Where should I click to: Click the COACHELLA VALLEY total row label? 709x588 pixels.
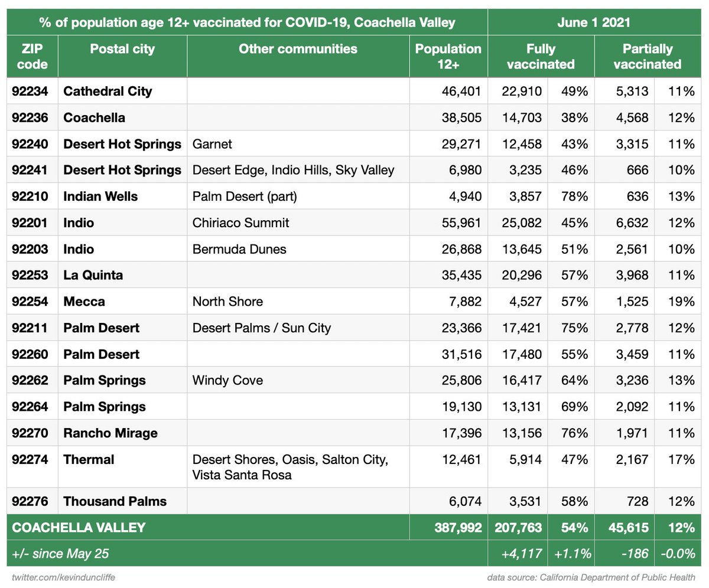click(79, 527)
